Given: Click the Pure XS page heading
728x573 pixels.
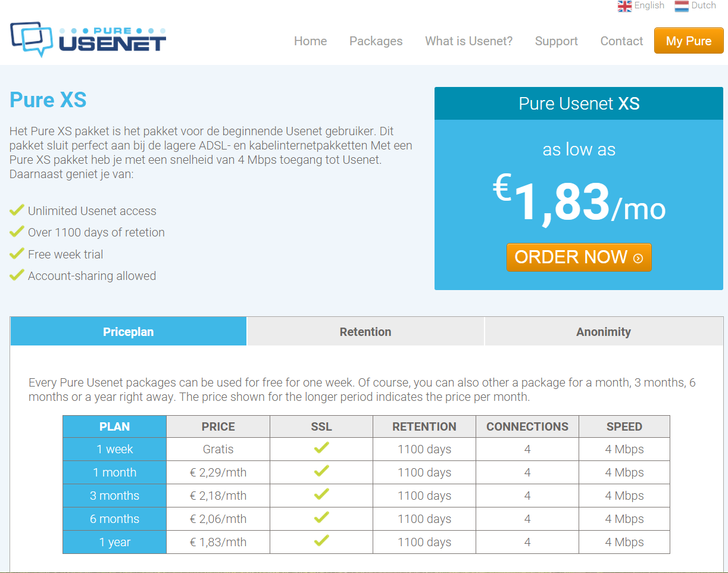Looking at the screenshot, I should 48,99.
